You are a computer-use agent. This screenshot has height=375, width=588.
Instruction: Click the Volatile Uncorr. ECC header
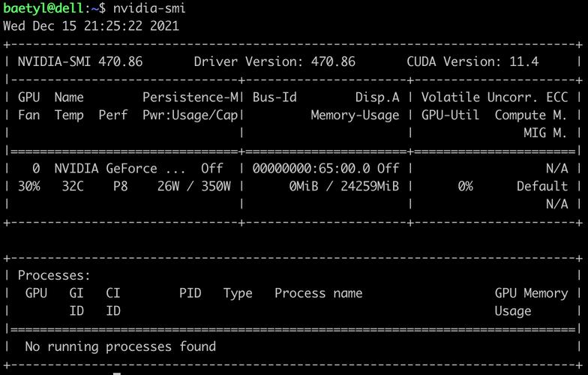coord(494,97)
